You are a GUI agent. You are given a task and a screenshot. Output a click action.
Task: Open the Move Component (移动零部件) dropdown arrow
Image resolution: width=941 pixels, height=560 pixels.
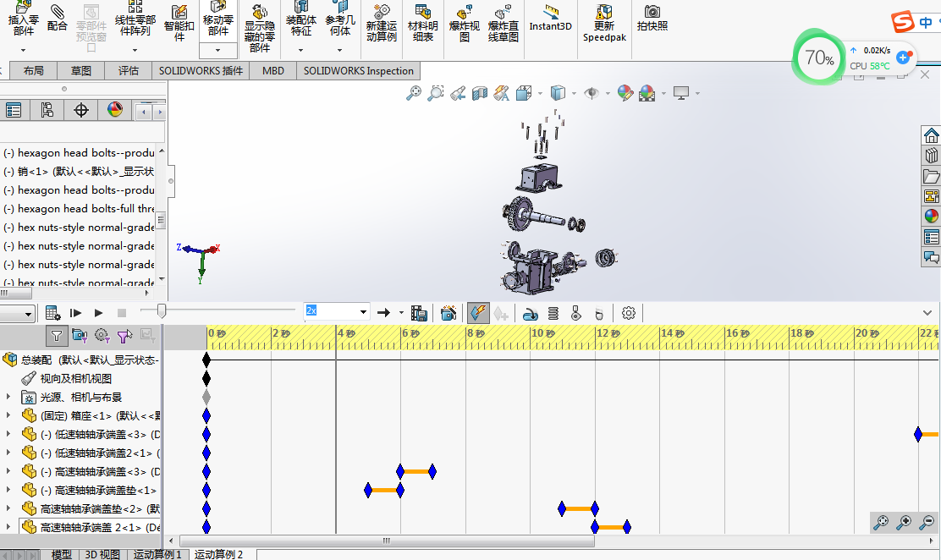point(217,50)
